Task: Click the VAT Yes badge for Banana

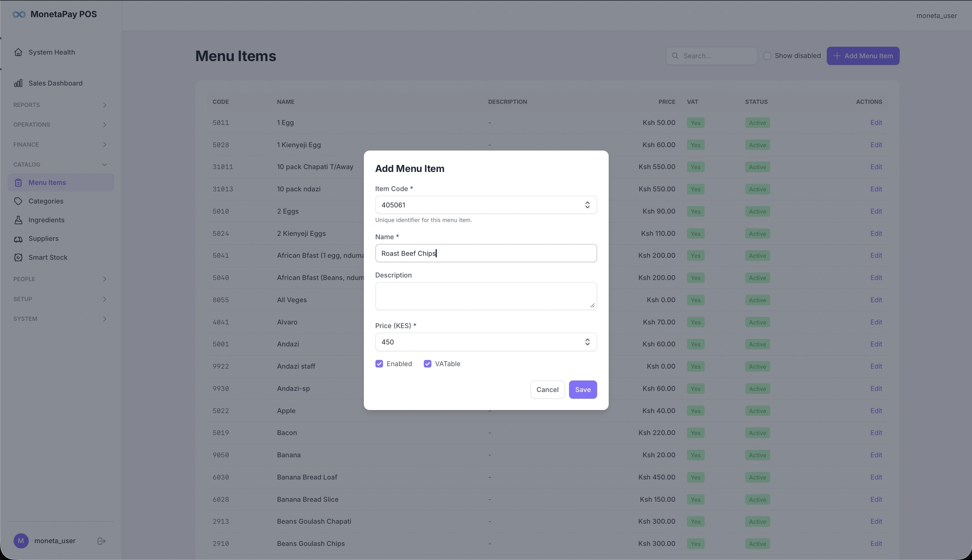Action: [x=696, y=455]
